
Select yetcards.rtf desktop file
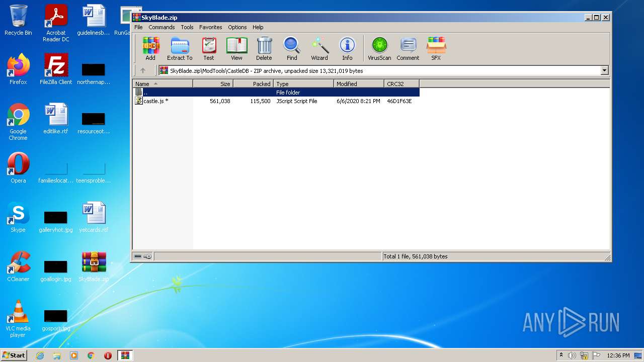tap(94, 217)
